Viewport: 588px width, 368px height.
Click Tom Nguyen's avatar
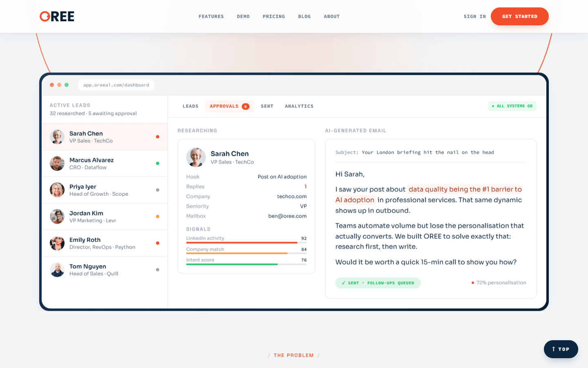(x=57, y=270)
